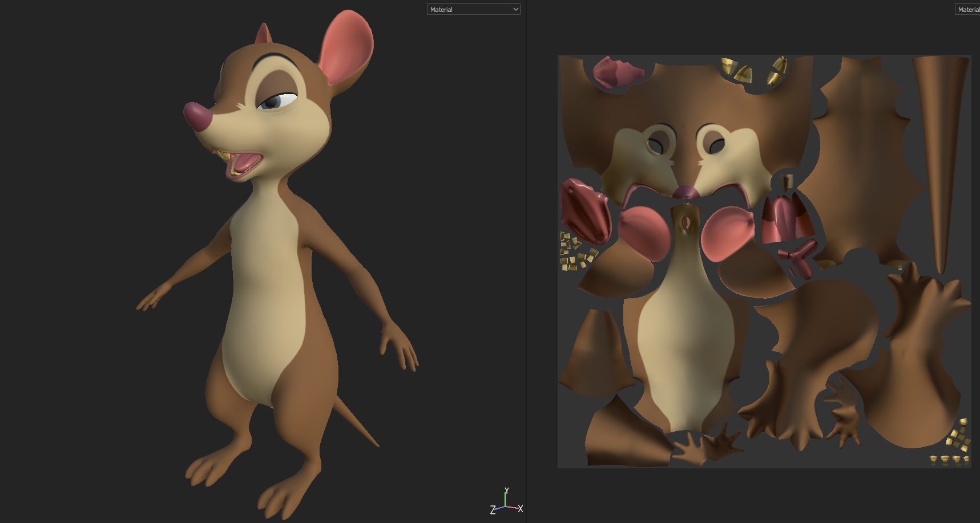Image resolution: width=980 pixels, height=523 pixels.
Task: Click the left pink ear UV island
Action: tap(645, 233)
